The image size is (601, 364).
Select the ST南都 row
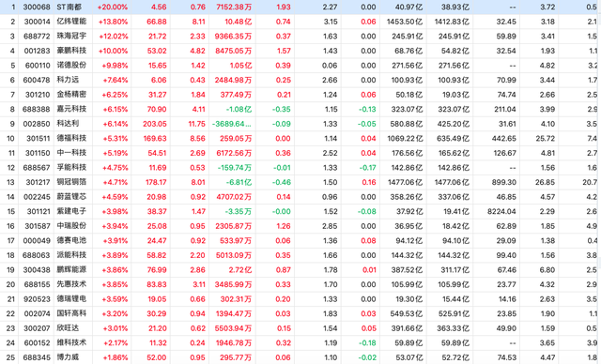click(x=300, y=7)
